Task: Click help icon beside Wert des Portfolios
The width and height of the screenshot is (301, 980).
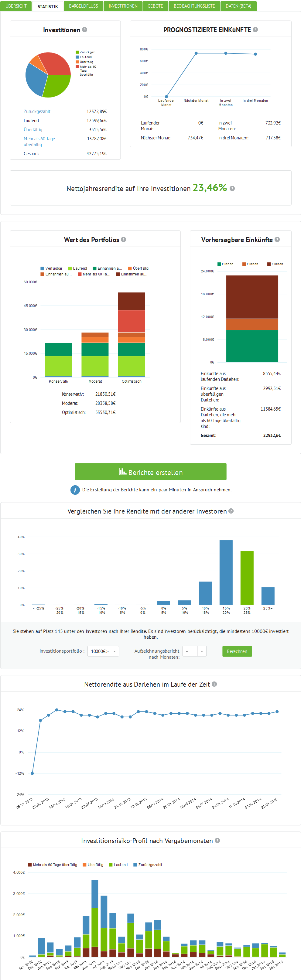Action: [123, 240]
